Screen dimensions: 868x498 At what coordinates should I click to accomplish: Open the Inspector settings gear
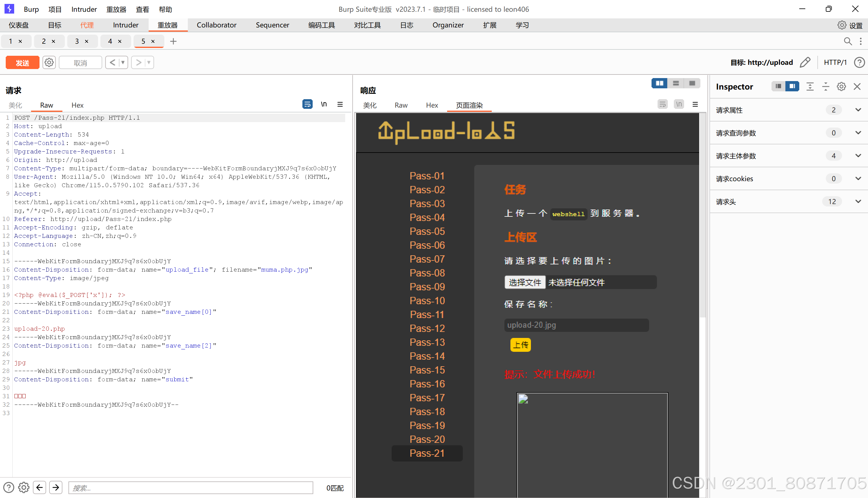click(x=841, y=87)
